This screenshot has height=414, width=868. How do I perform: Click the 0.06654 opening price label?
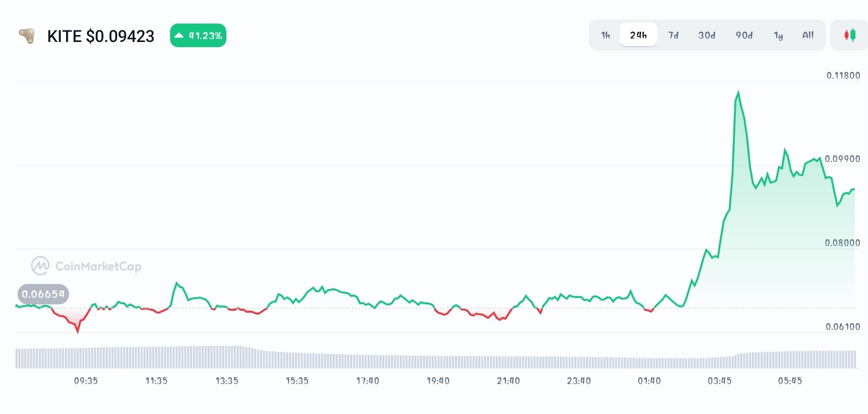click(x=43, y=294)
